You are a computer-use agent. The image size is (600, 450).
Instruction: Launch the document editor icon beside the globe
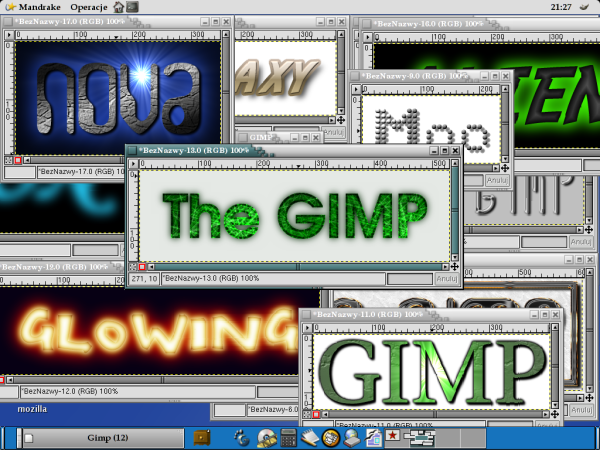(x=373, y=438)
